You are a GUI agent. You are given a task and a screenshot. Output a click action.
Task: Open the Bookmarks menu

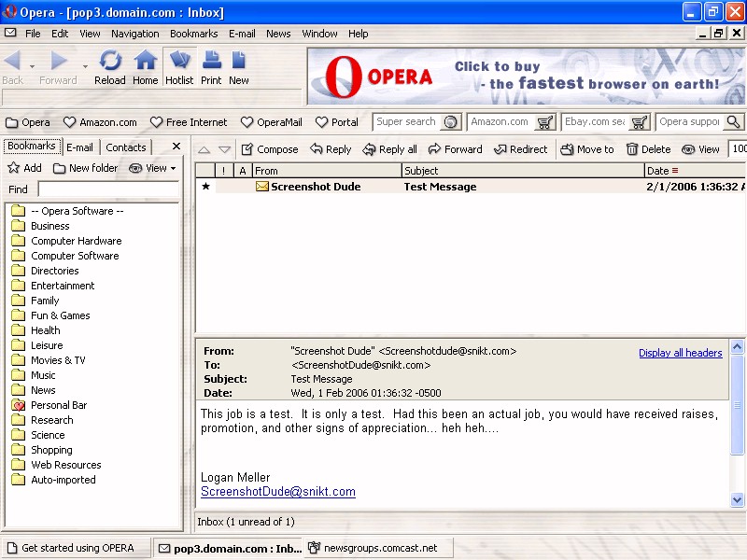[x=194, y=34]
